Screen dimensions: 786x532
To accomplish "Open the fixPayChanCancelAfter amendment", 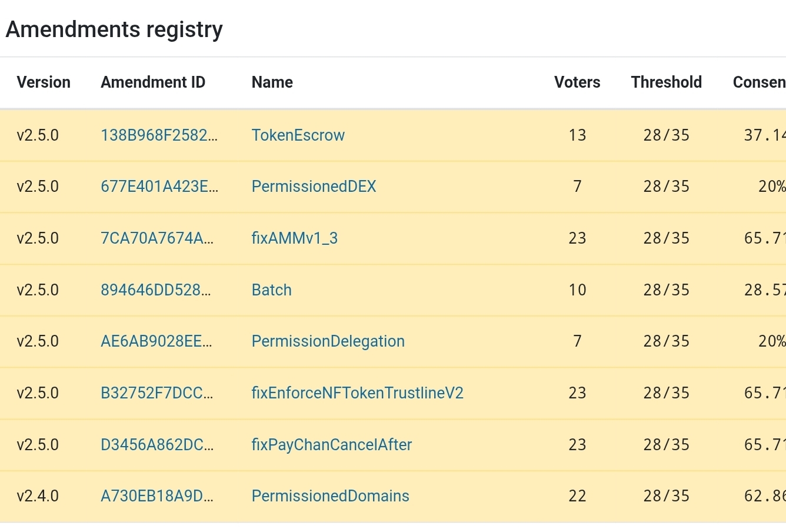I will point(332,445).
